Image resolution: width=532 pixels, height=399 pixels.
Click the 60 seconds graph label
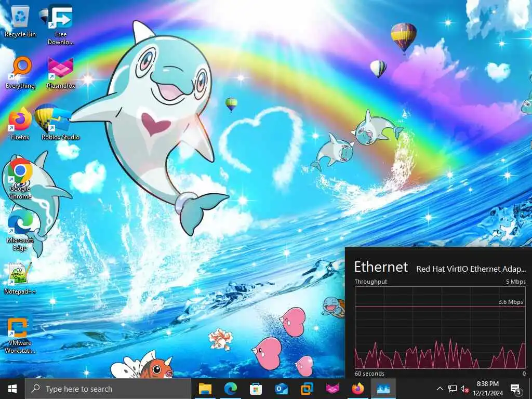(x=369, y=374)
